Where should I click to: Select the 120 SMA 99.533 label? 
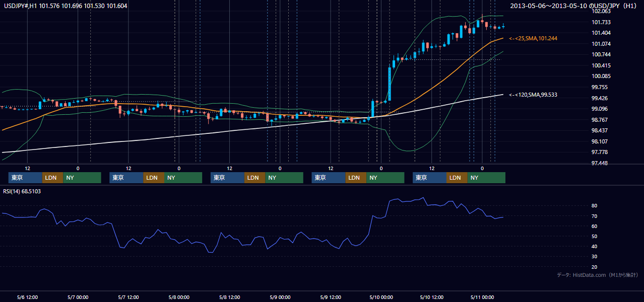[533, 95]
